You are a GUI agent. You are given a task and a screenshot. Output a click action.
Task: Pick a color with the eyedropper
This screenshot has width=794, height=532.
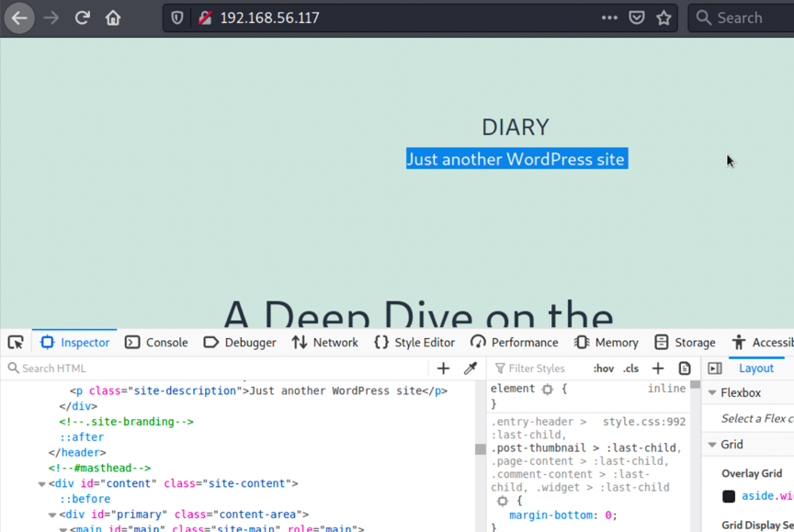[x=471, y=368]
